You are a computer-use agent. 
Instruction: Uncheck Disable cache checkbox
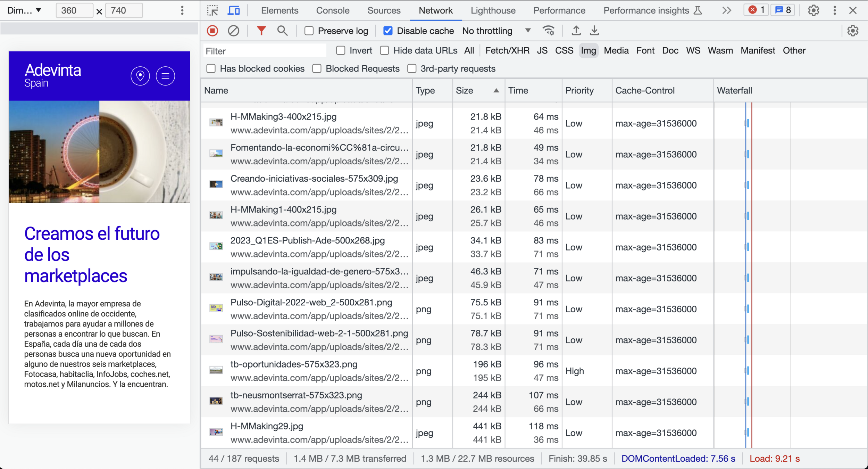coord(388,31)
